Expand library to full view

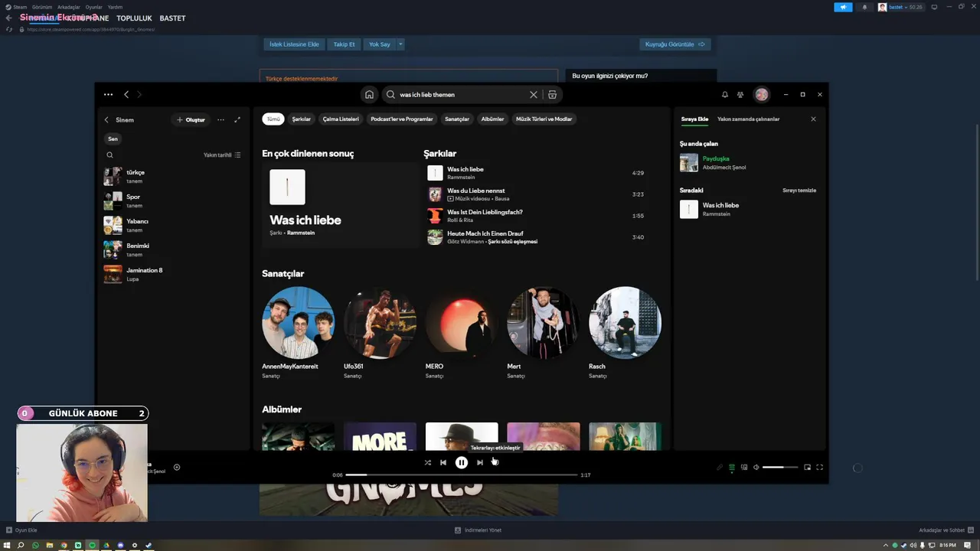tap(237, 120)
